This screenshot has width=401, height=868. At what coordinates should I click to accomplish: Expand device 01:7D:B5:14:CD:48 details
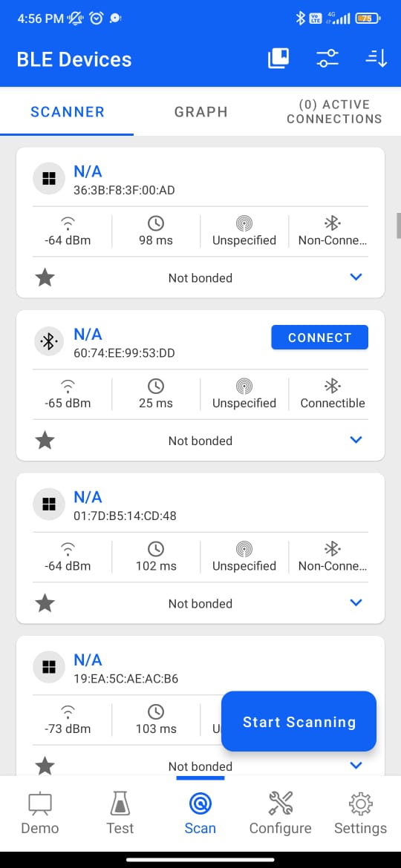pyautogui.click(x=356, y=602)
